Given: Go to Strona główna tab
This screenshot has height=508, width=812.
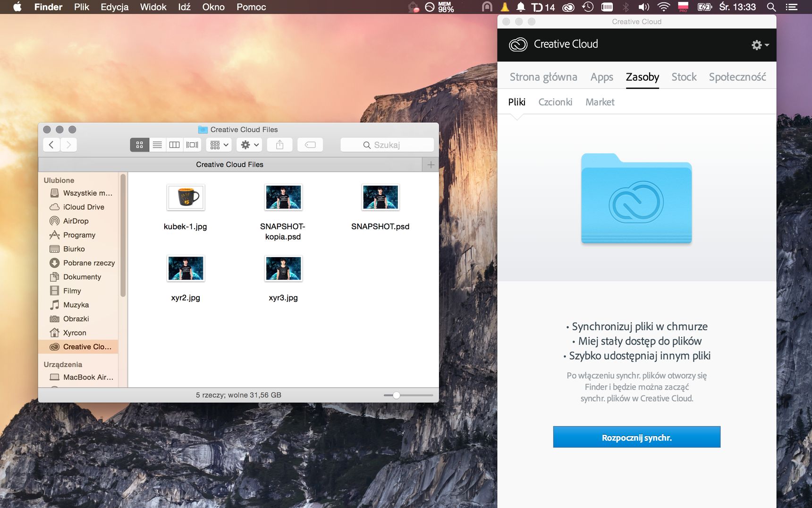Looking at the screenshot, I should [543, 77].
